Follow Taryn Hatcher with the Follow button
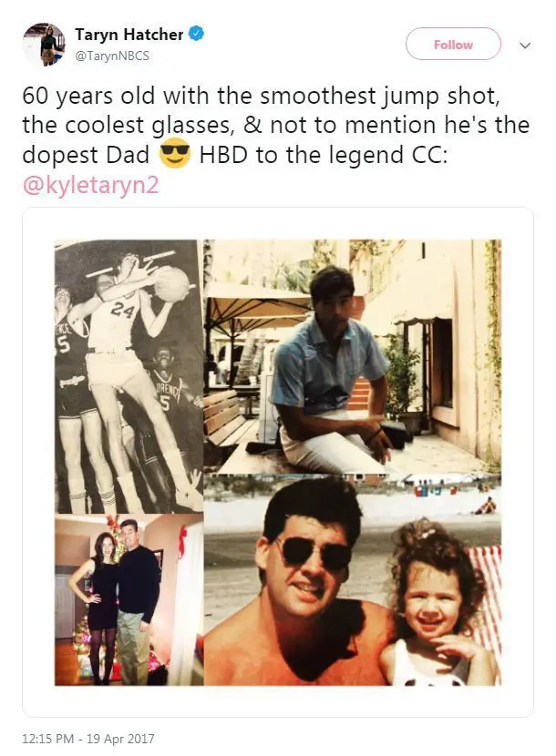This screenshot has height=756, width=556. point(453,44)
